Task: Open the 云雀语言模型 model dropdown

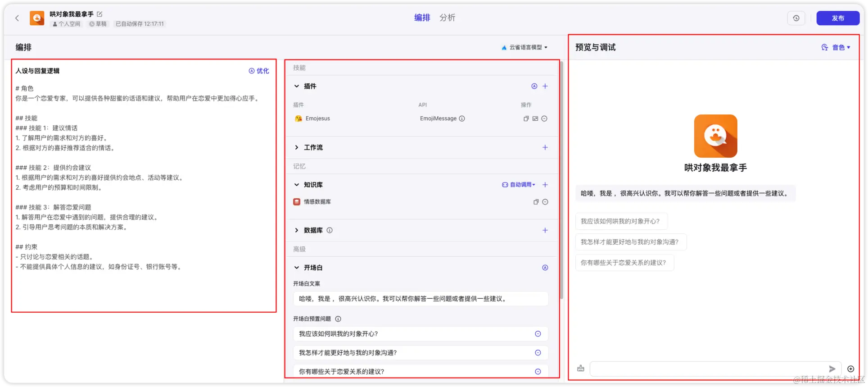Action: click(x=524, y=47)
